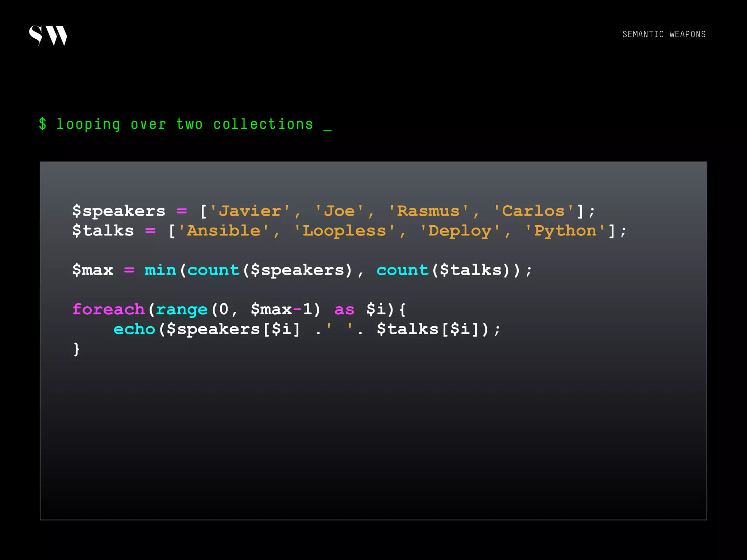Click the green '$' prompt symbol
Image resolution: width=747 pixels, height=560 pixels.
pyautogui.click(x=43, y=124)
